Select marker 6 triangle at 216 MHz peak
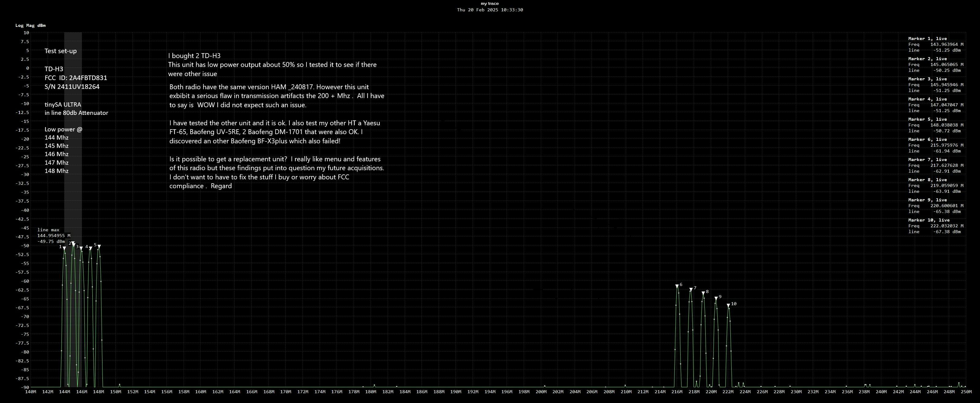The width and height of the screenshot is (980, 403). click(x=677, y=286)
